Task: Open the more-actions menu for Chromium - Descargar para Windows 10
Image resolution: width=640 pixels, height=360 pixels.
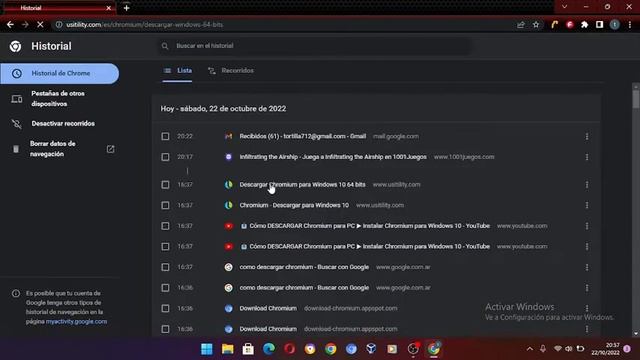Action: tap(587, 205)
